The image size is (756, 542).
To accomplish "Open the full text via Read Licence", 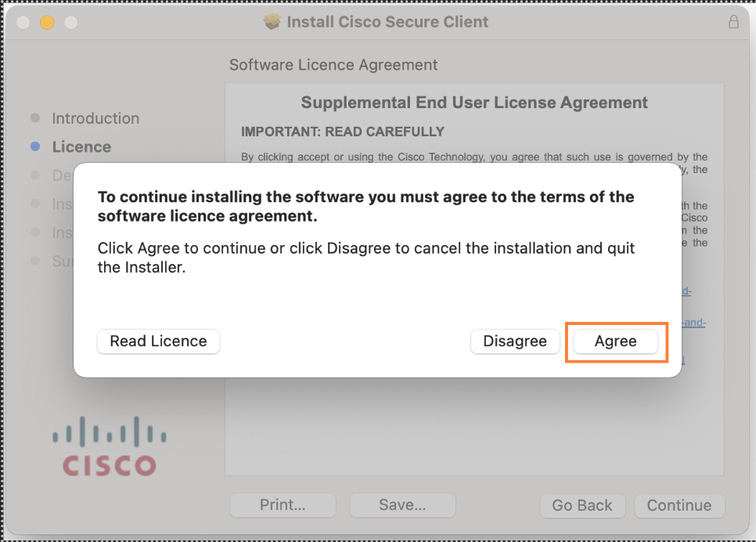I will pyautogui.click(x=159, y=341).
